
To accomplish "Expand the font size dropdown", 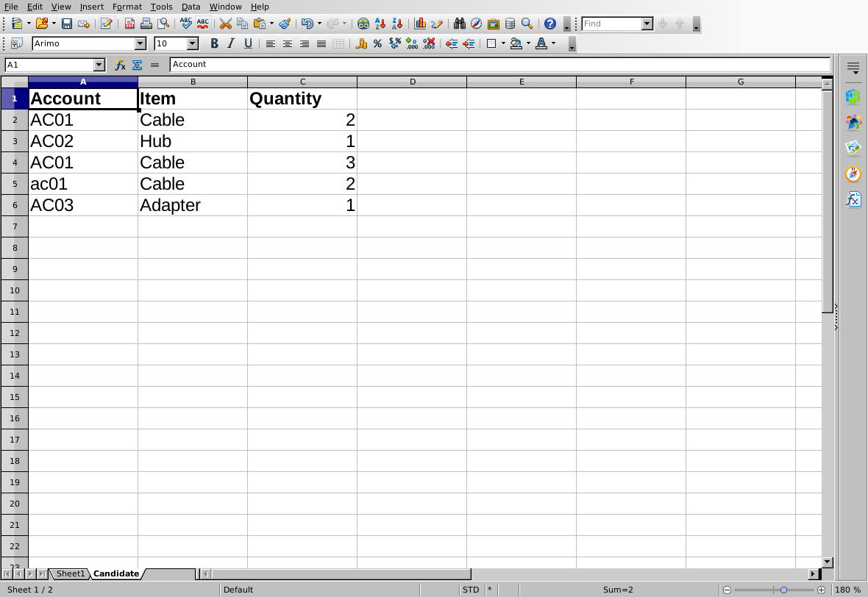I will pos(192,43).
